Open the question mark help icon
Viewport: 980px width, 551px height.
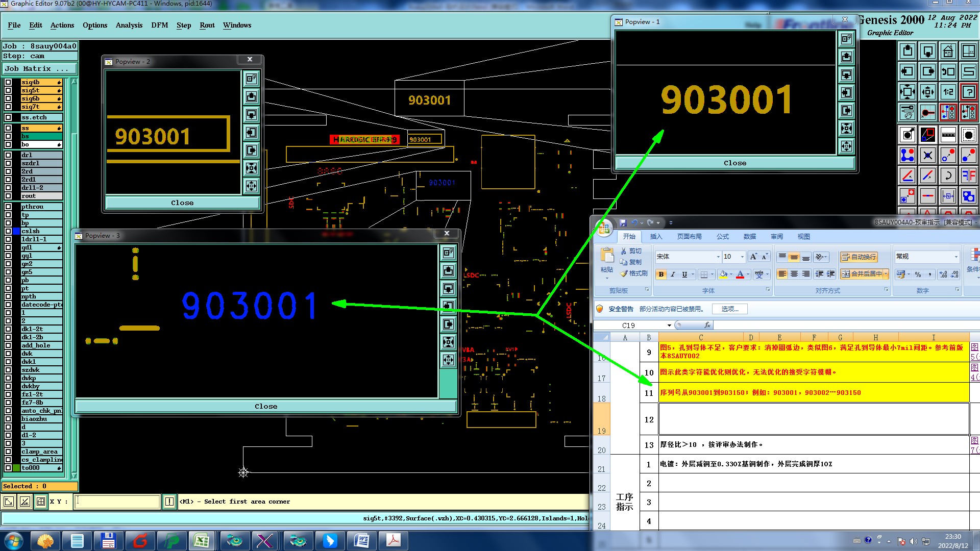pyautogui.click(x=968, y=92)
